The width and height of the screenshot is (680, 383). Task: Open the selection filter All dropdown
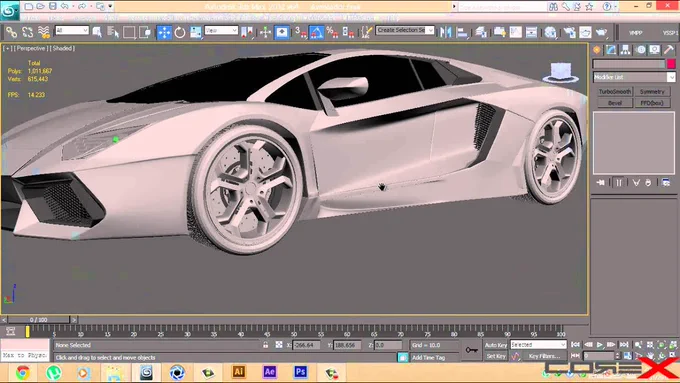[72, 30]
